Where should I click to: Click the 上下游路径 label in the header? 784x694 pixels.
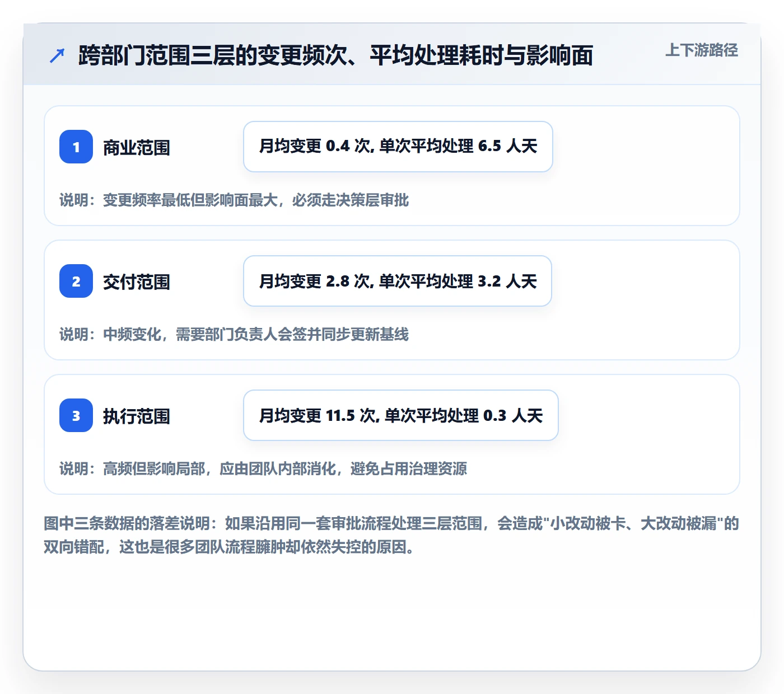pos(702,50)
